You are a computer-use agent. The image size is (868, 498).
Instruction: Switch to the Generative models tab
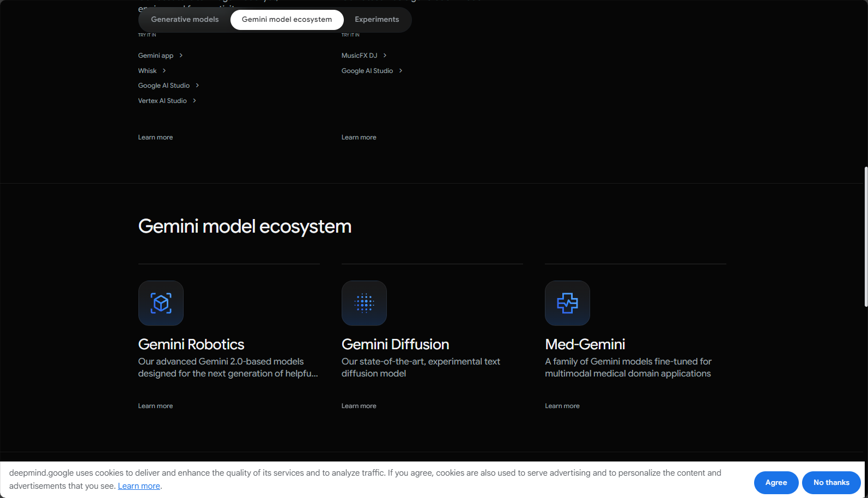click(x=185, y=20)
